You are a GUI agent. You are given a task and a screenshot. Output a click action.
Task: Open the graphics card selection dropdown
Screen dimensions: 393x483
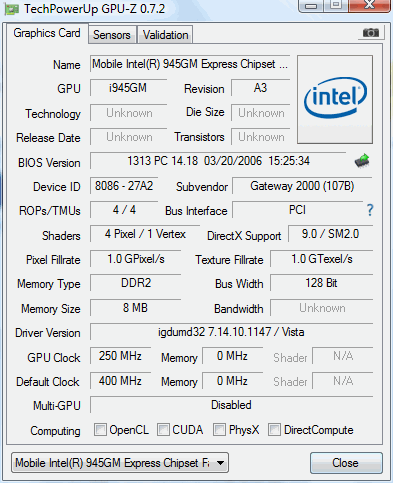(120, 462)
